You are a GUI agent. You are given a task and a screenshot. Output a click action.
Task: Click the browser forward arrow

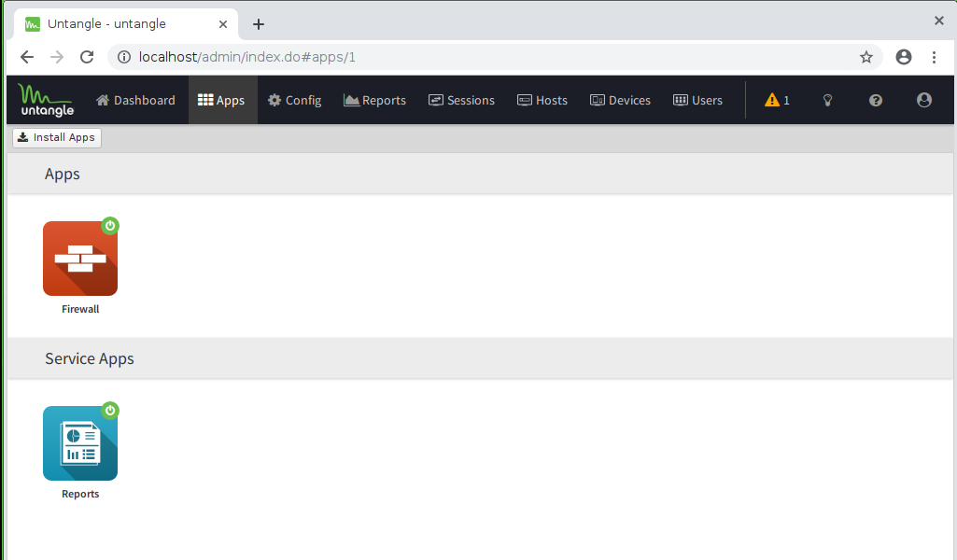[x=57, y=57]
